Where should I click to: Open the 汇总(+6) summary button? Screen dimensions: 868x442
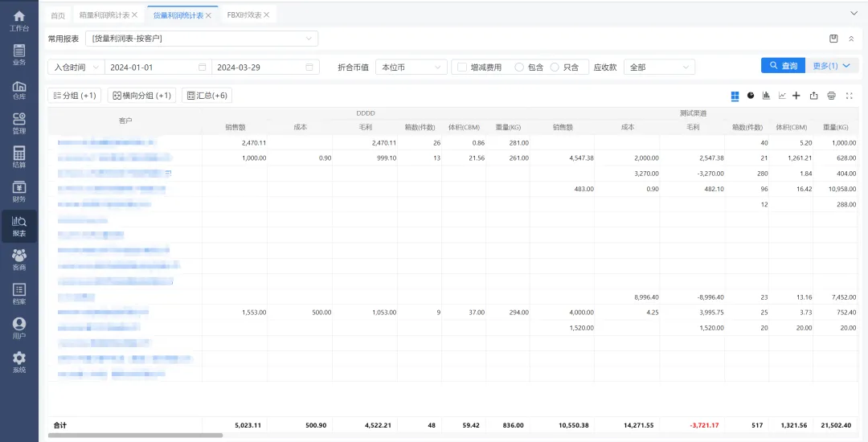pyautogui.click(x=207, y=96)
